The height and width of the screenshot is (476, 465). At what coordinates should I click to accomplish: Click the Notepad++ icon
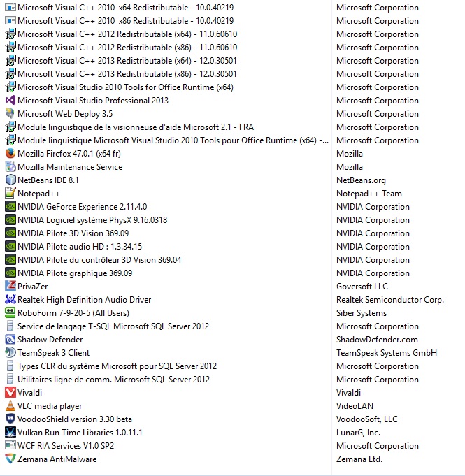click(10, 193)
